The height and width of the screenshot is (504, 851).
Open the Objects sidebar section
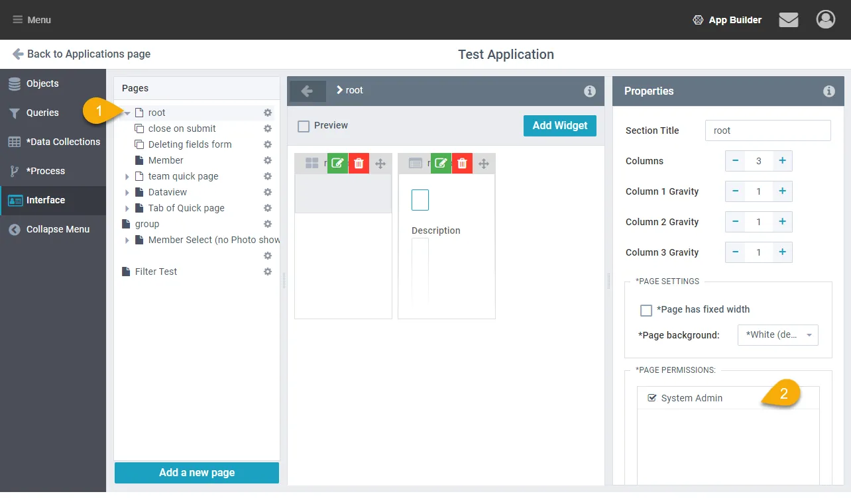tap(42, 83)
